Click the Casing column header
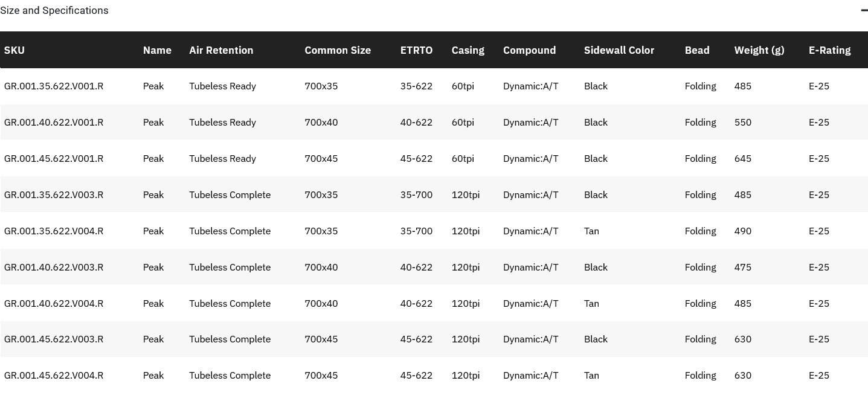 point(468,50)
